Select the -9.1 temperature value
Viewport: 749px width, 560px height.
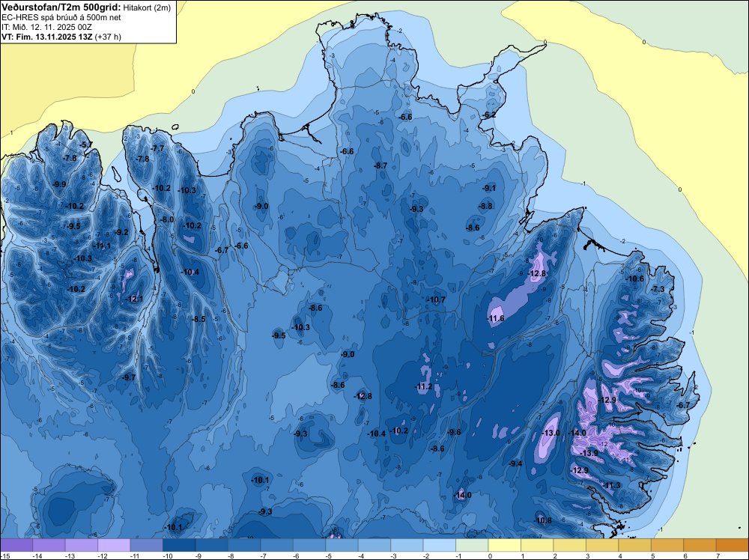[490, 188]
